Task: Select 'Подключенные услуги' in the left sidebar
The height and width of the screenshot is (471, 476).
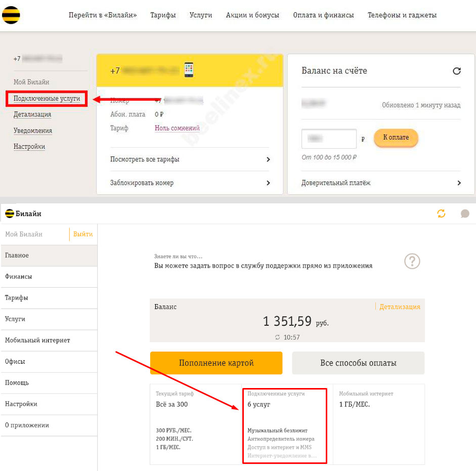Action: coord(47,99)
